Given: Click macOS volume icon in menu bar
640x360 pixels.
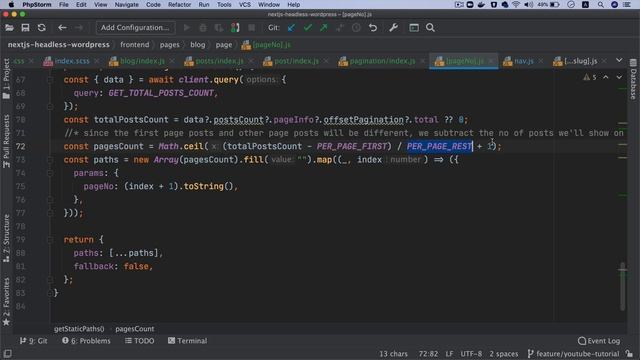Looking at the screenshot, I should point(529,5).
